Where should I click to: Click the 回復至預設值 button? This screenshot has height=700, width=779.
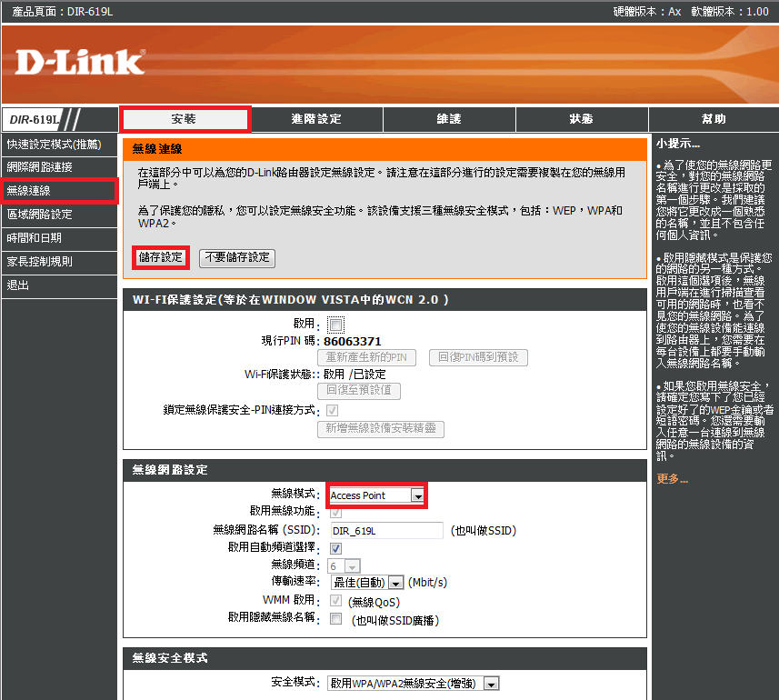[359, 391]
